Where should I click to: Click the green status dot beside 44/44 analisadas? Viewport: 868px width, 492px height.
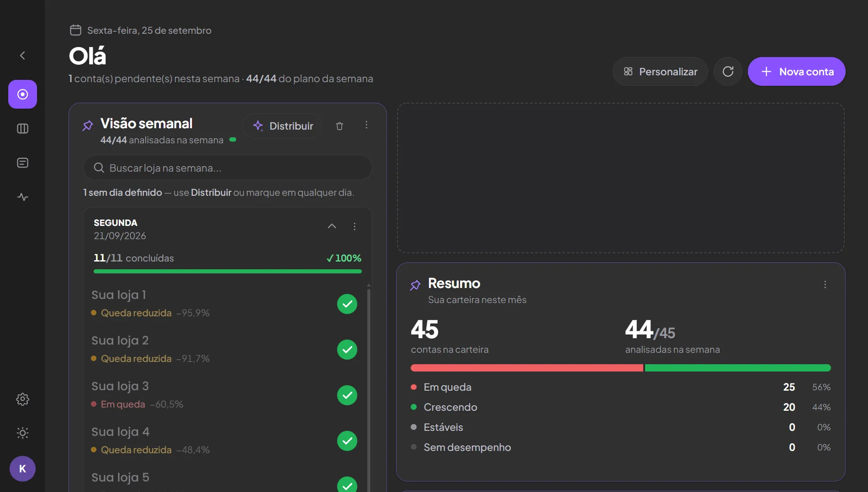point(233,140)
